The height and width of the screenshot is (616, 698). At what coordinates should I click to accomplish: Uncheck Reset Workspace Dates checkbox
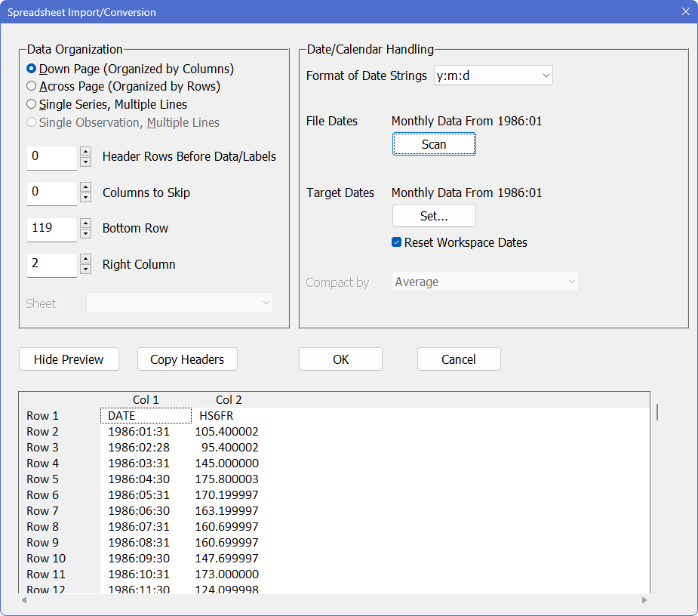tap(397, 242)
